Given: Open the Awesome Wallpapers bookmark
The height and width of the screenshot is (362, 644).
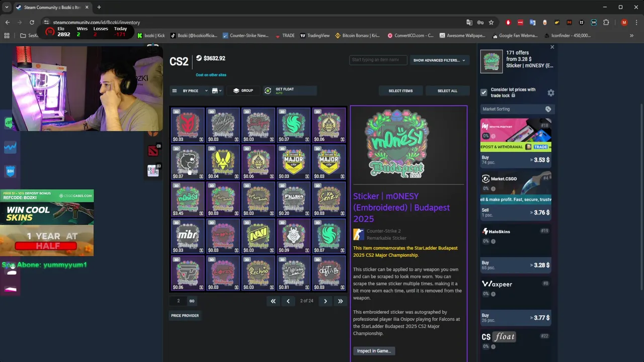Looking at the screenshot, I should tap(462, 36).
